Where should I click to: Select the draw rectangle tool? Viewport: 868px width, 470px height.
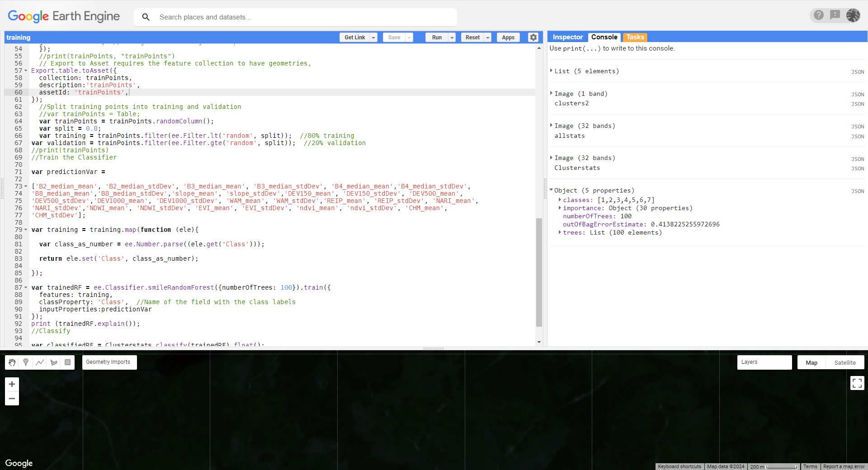click(x=67, y=362)
